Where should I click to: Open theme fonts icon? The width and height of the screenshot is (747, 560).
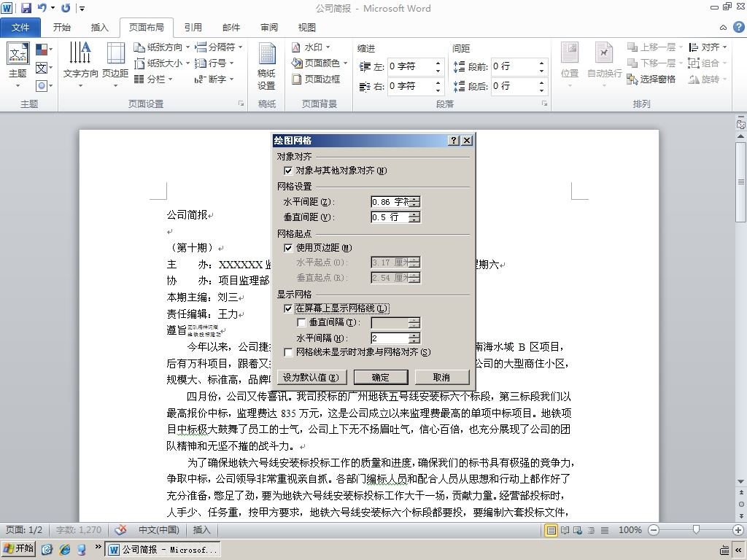(43, 68)
